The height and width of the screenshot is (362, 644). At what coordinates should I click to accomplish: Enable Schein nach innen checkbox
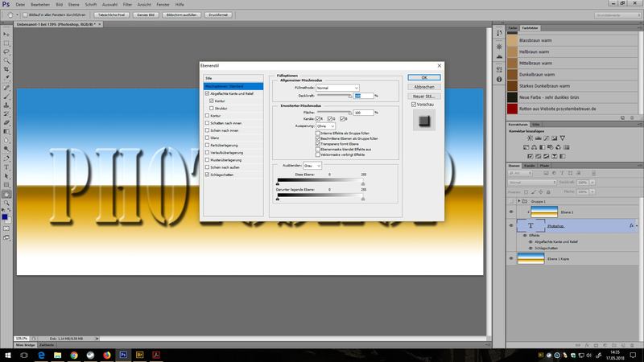pyautogui.click(x=208, y=130)
